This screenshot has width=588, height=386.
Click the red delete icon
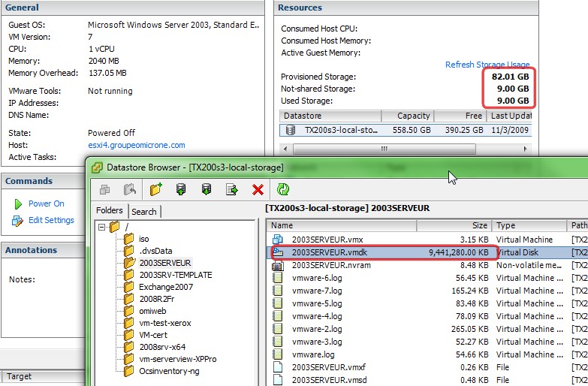258,190
